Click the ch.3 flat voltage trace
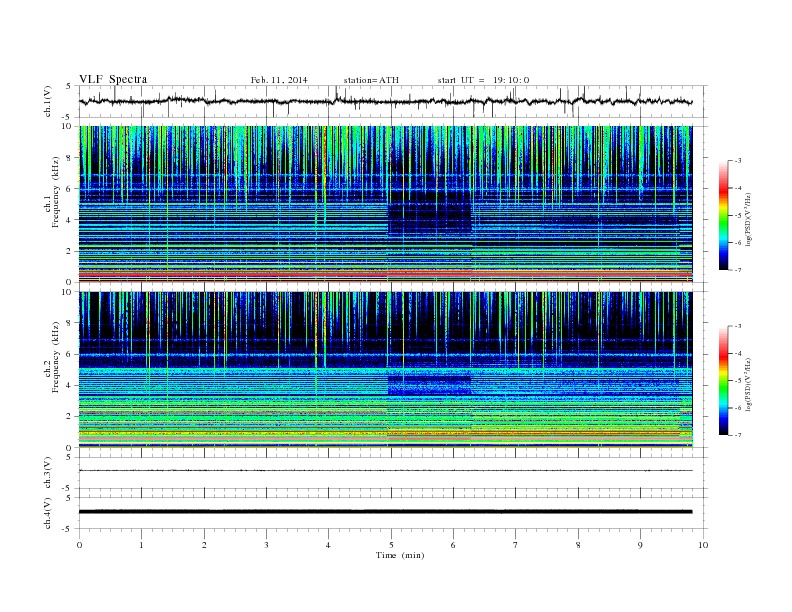 (x=385, y=471)
